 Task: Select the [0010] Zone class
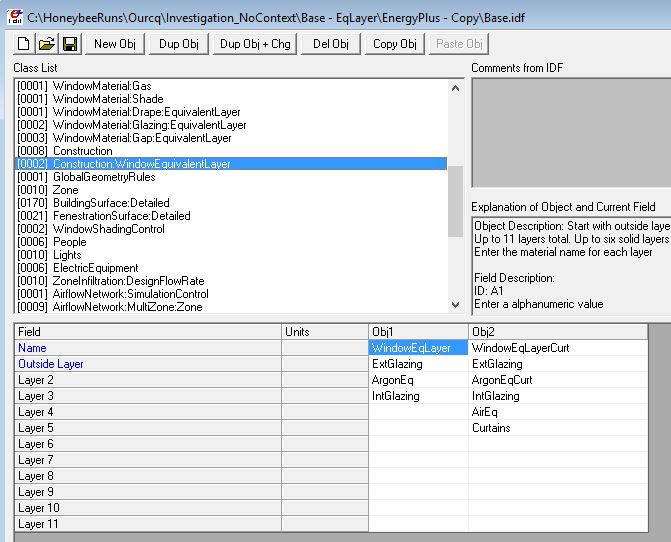click(231, 190)
